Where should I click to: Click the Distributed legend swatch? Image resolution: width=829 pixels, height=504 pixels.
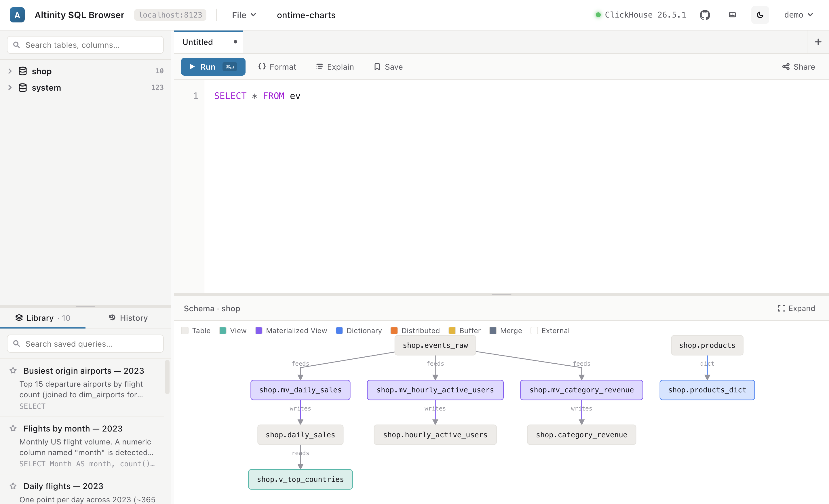point(394,331)
